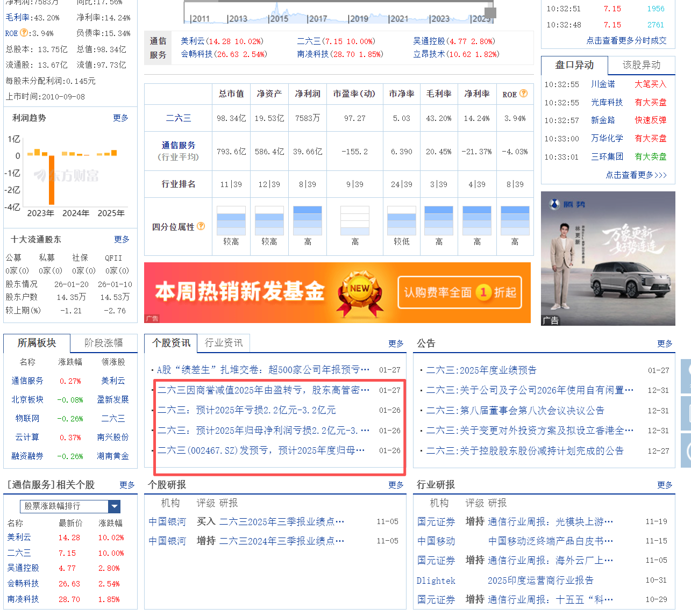Open 会畅科技(26.63 2.54%) link
This screenshot has width=691, height=616.
click(x=224, y=54)
